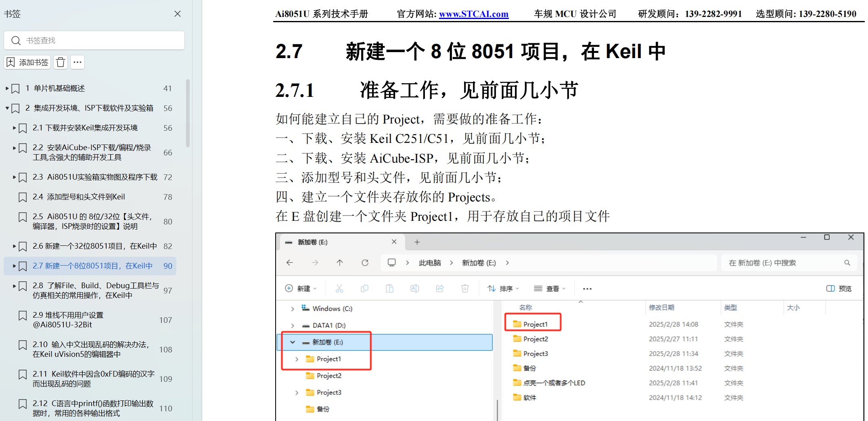Image resolution: width=868 pixels, height=421 pixels.
Task: Click bookmark icon beside 2.10 输入中文
Action: tap(23, 345)
